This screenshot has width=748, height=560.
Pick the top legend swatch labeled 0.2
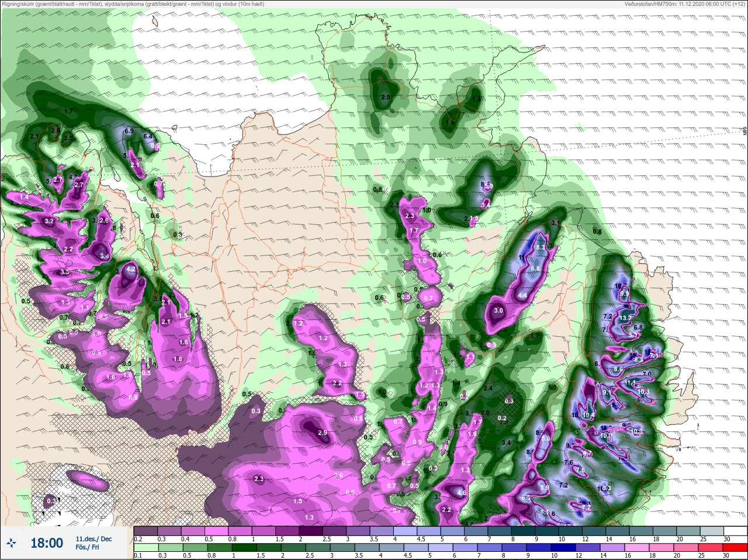(x=146, y=531)
